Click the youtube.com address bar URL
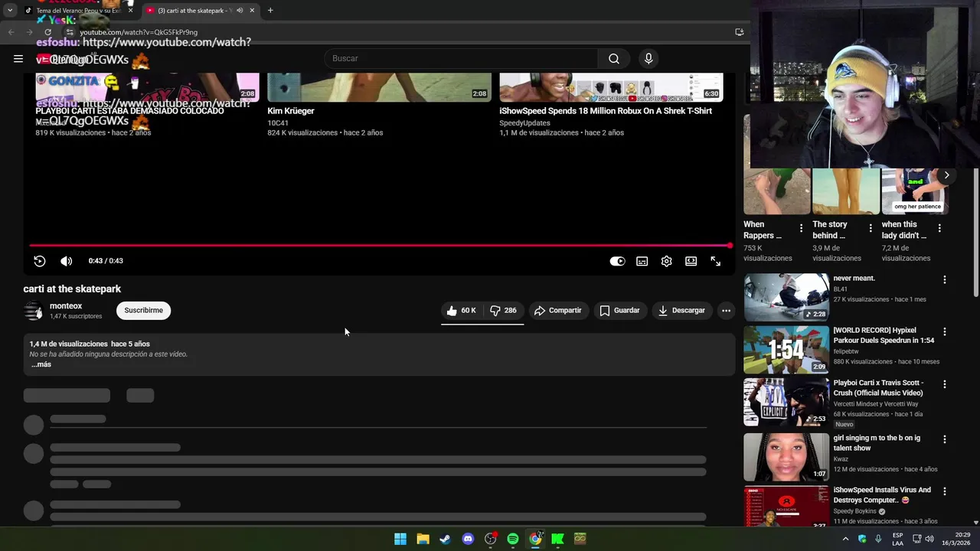 pyautogui.click(x=139, y=32)
